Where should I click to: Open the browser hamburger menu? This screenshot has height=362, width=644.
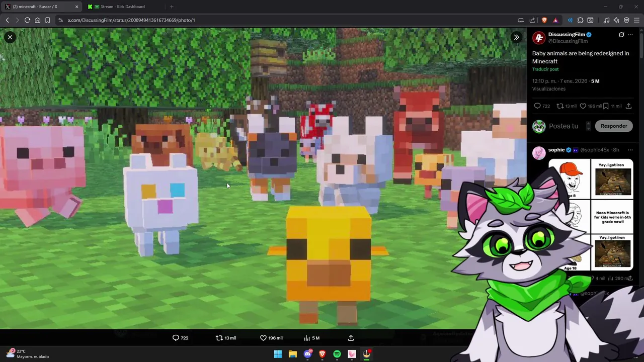(x=636, y=20)
